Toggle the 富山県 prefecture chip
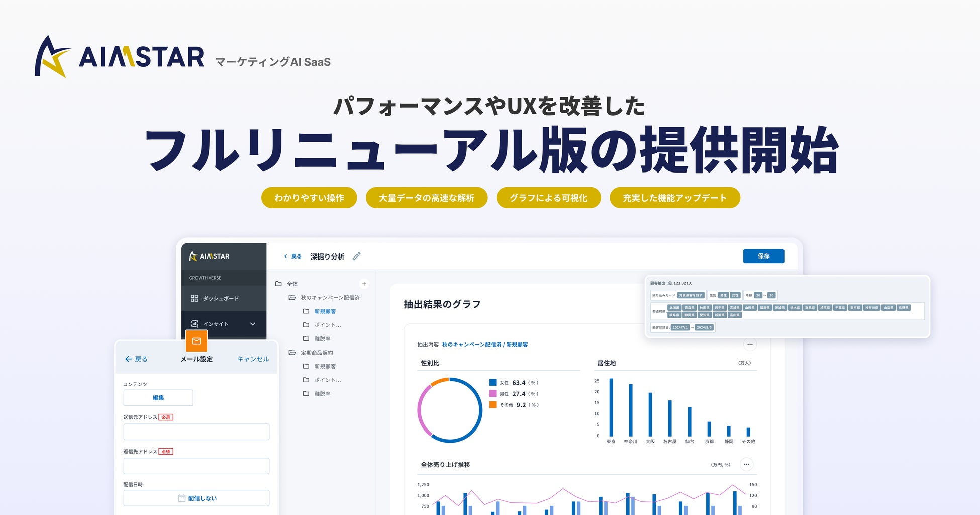980x515 pixels. pos(735,315)
